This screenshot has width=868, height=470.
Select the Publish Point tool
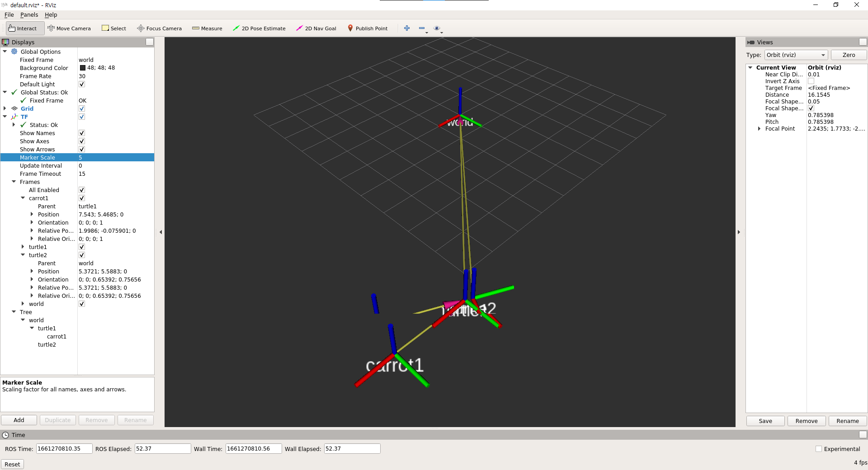click(x=367, y=28)
